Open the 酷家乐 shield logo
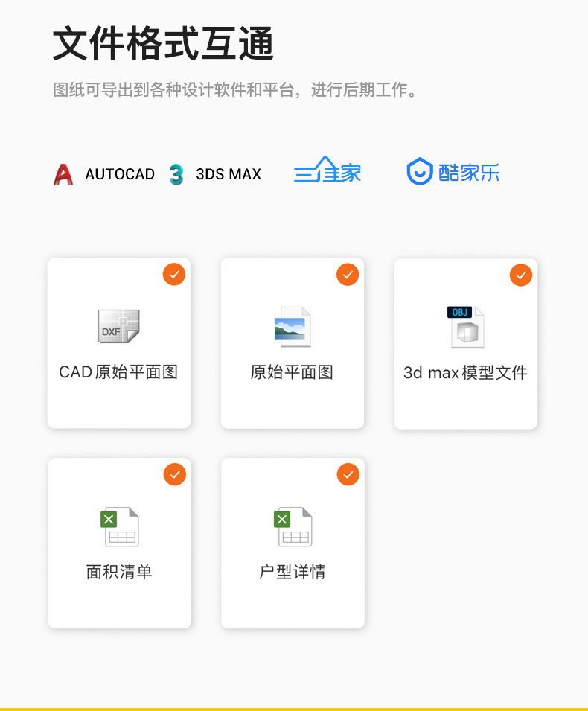The image size is (588, 711). click(420, 171)
